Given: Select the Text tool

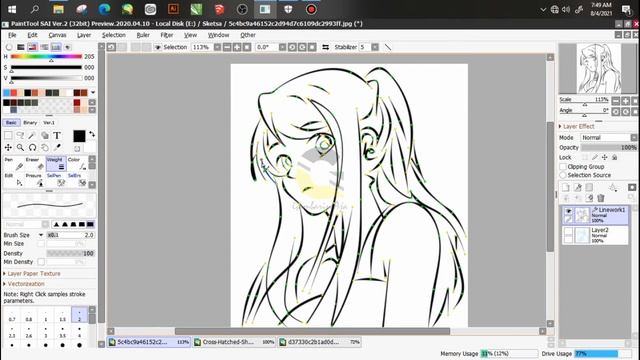Looking at the screenshot, I should tap(57, 135).
